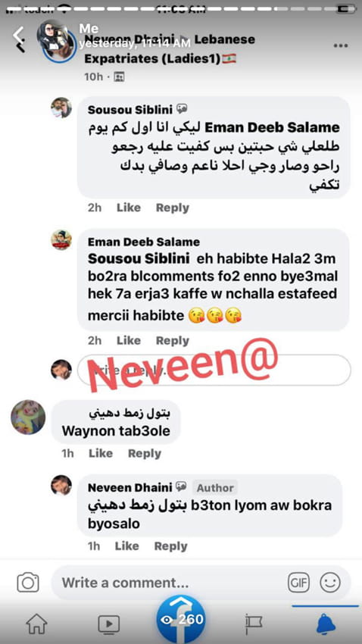The image size is (362, 644).
Task: Tap the 'Write a reply' field
Action: click(x=214, y=370)
